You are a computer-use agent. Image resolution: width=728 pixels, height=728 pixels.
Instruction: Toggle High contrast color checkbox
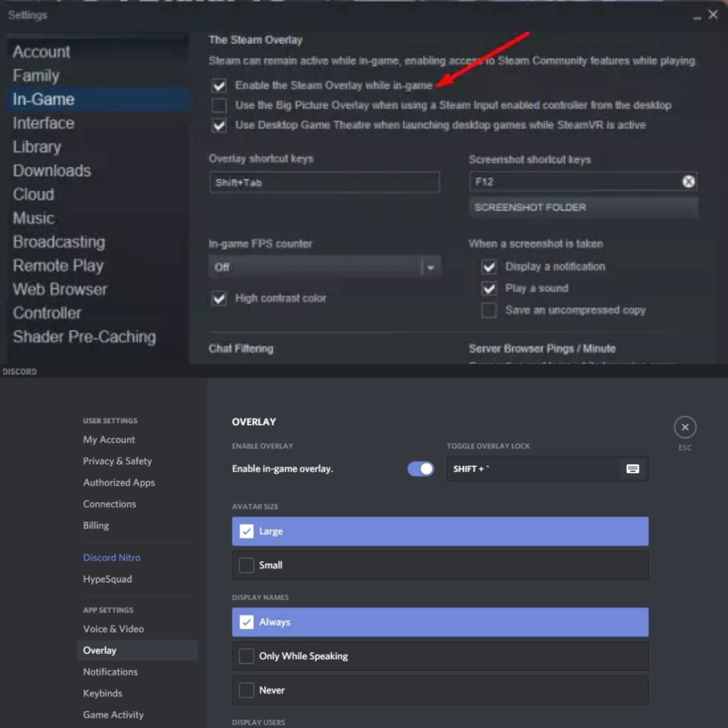(x=219, y=298)
